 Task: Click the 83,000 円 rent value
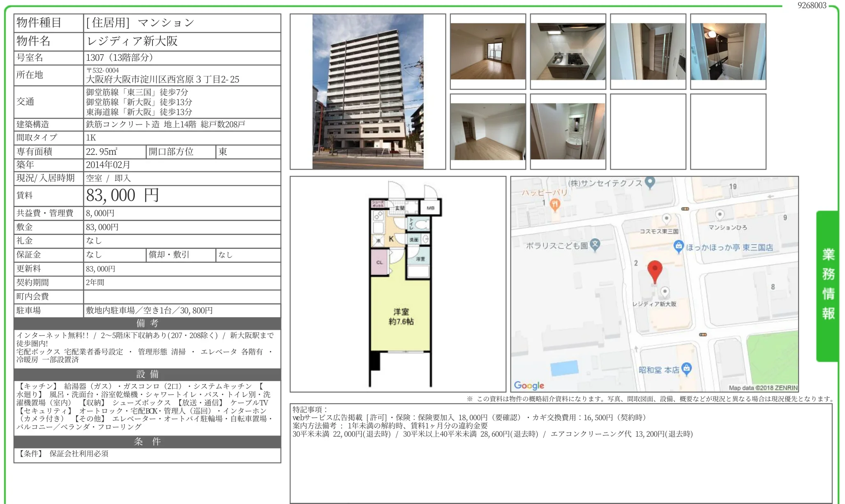pos(122,196)
